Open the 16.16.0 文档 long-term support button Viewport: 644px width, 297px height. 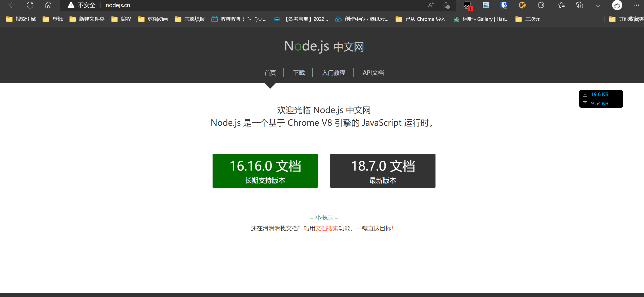pos(265,171)
